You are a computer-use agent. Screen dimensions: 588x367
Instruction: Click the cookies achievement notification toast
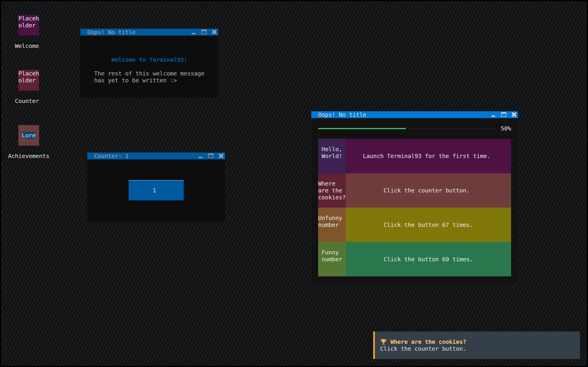click(x=476, y=345)
